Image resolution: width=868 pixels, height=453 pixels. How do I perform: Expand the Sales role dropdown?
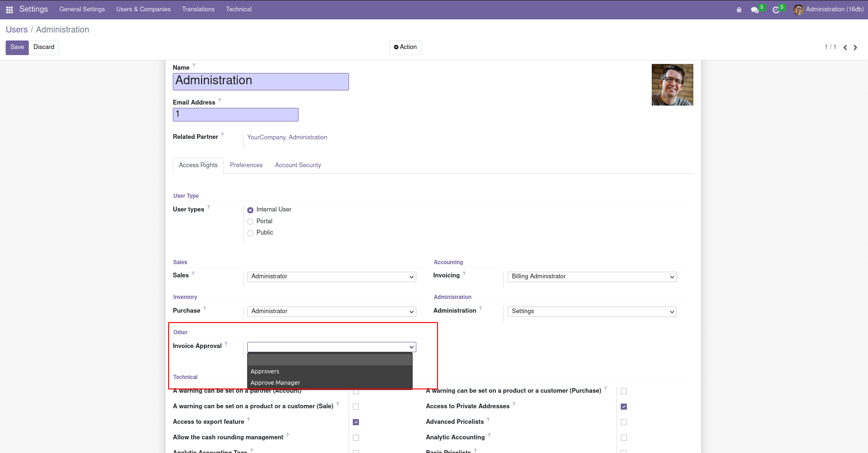(332, 277)
